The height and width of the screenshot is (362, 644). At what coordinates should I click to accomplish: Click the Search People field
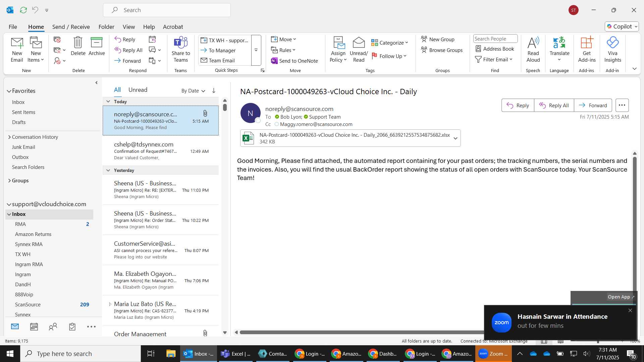pos(495,39)
